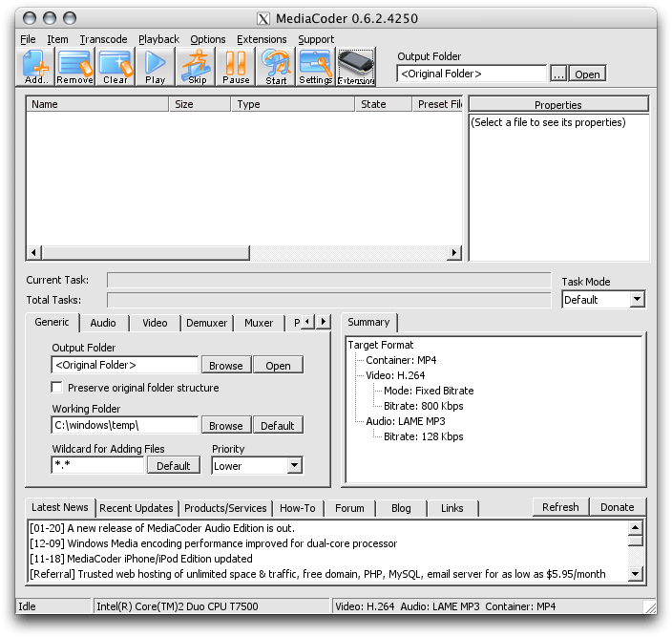The height and width of the screenshot is (637, 672).
Task: Open the Options menu
Action: pos(208,39)
